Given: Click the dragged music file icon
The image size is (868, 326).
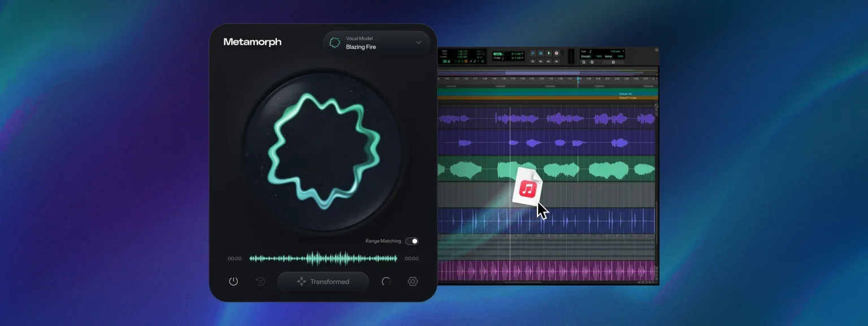Looking at the screenshot, I should (x=528, y=188).
